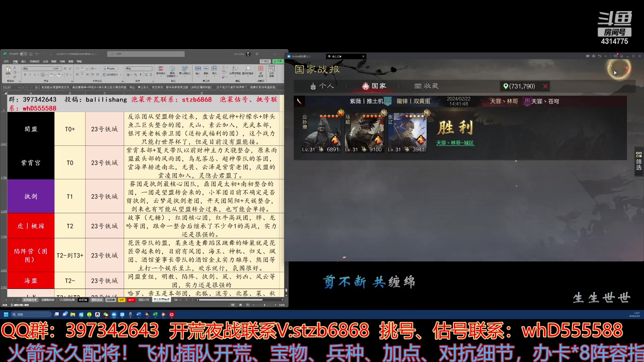Select the S12配将指导 sheet tab

tap(67, 300)
